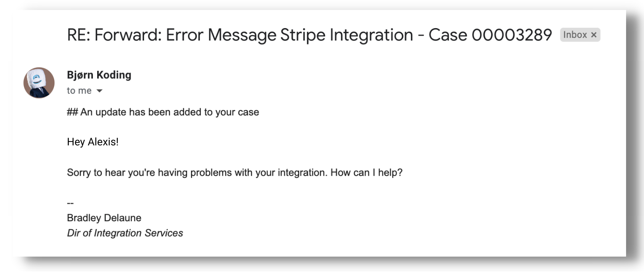This screenshot has width=644, height=272.
Task: Select the Inbox label chip
Action: [575, 35]
